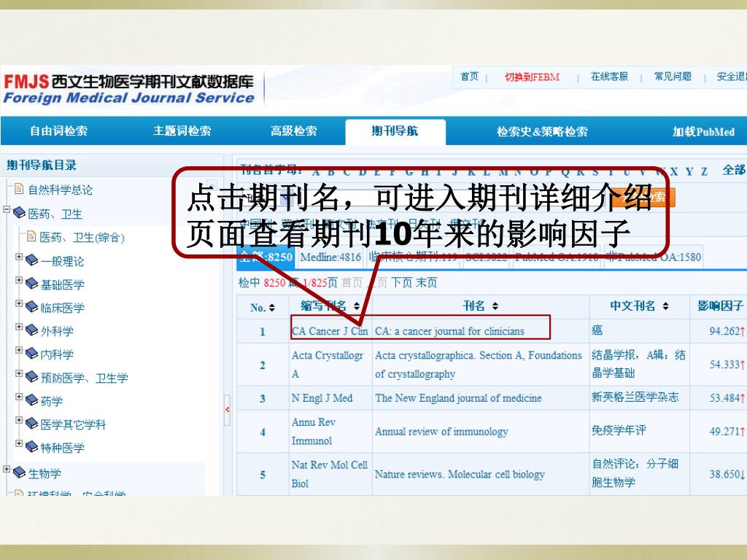This screenshot has height=560, width=747.
Task: Click 切换到FEBM link
Action: tap(532, 77)
